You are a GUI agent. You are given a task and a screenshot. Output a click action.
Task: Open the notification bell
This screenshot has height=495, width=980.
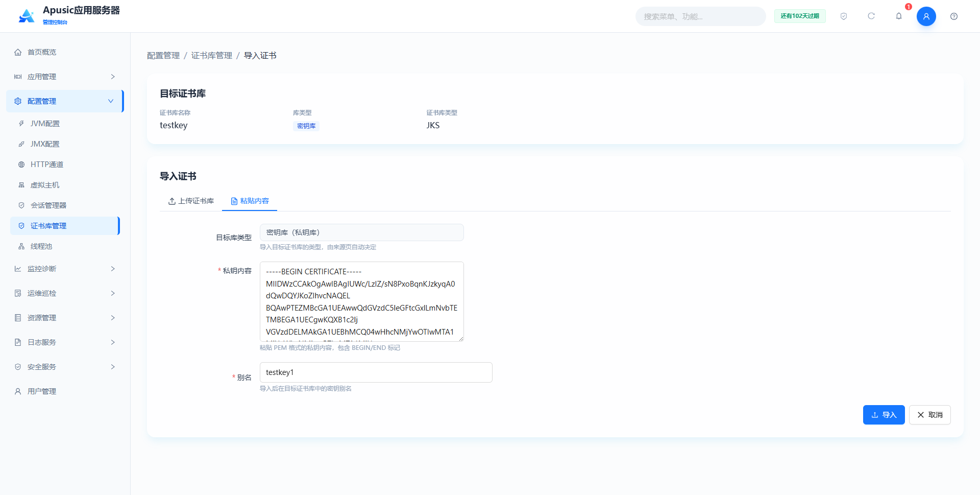tap(899, 16)
